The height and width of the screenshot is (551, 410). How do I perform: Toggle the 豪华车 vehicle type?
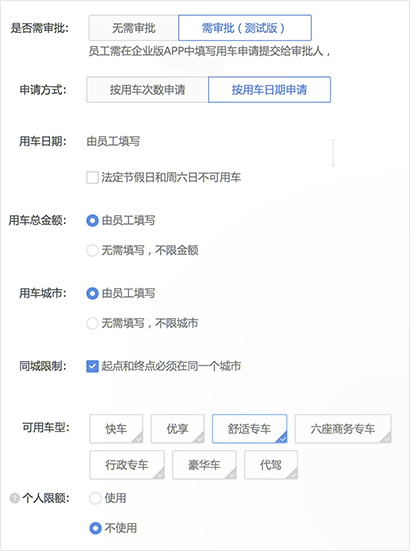(204, 465)
